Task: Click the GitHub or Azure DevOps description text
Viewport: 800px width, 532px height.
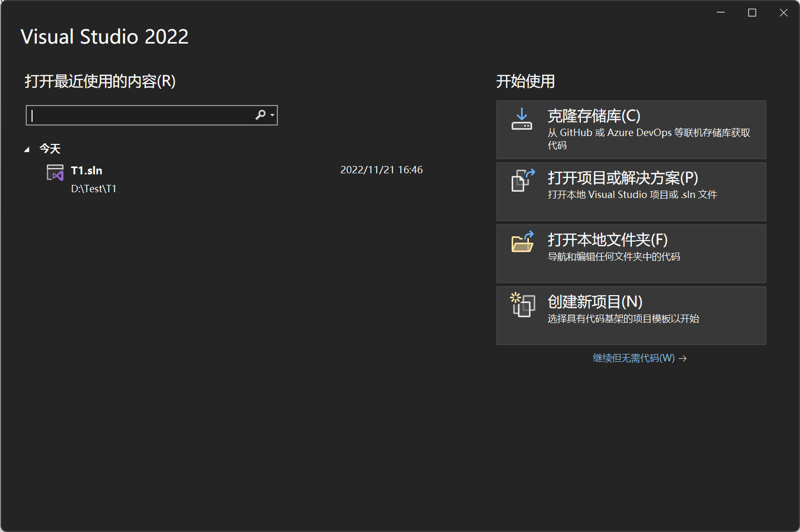Action: click(649, 139)
